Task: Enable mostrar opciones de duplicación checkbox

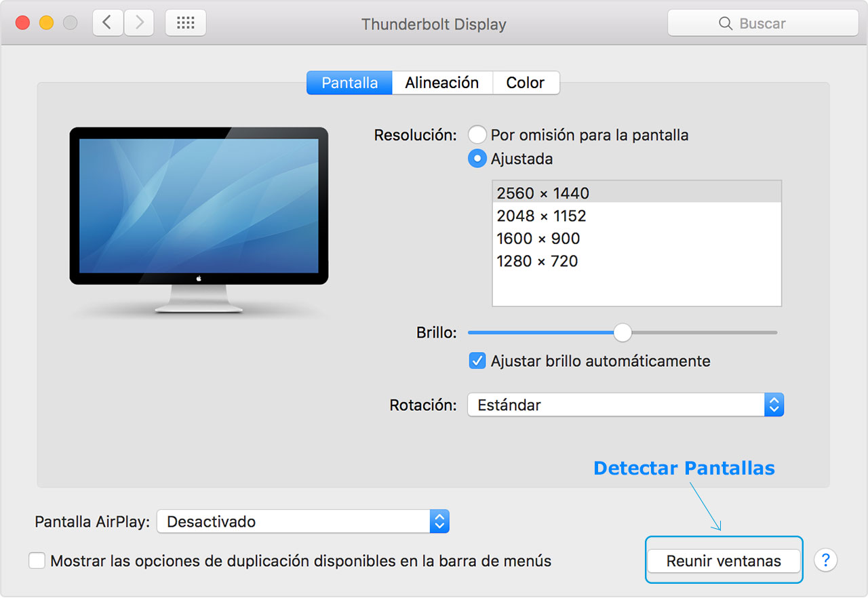Action: point(37,560)
